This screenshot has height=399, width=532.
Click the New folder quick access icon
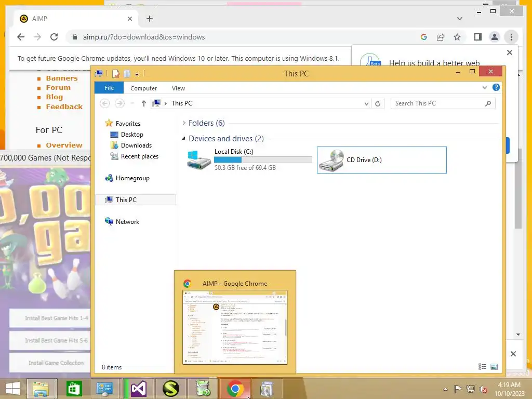127,73
